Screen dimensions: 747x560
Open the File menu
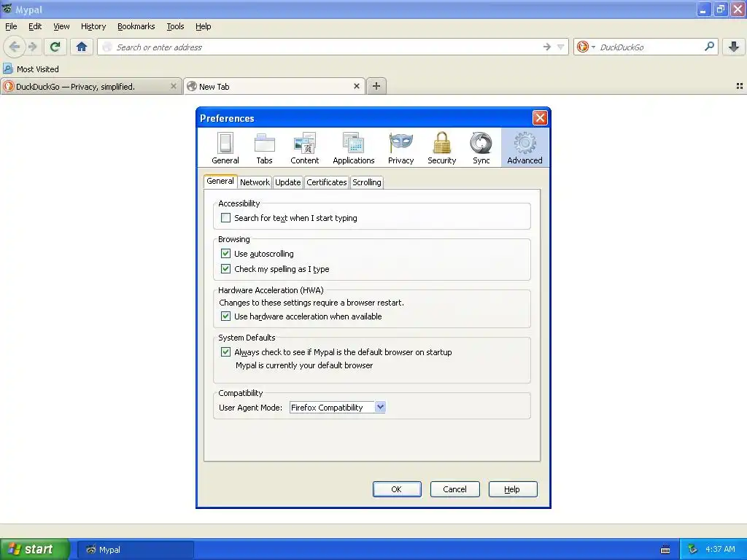point(11,26)
